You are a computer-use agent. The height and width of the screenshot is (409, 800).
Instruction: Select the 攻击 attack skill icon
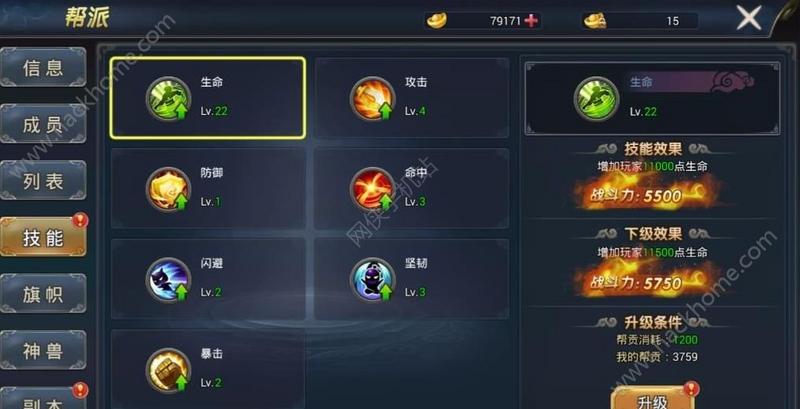(372, 98)
